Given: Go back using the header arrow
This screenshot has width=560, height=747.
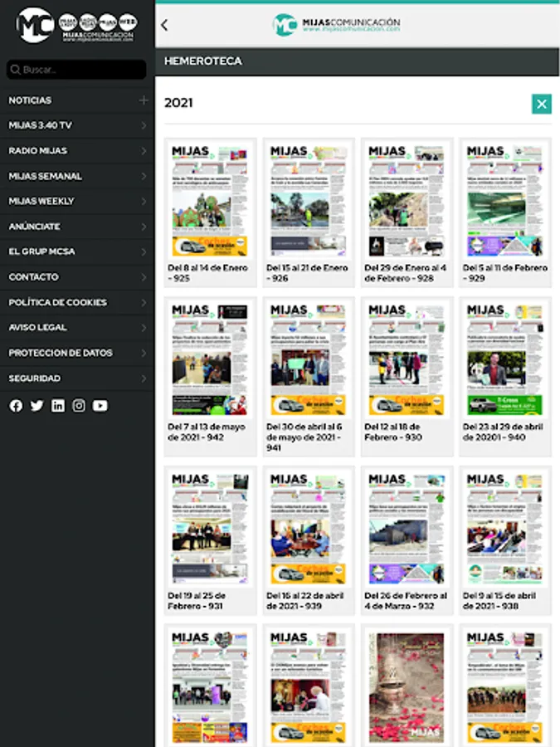Looking at the screenshot, I should pyautogui.click(x=165, y=25).
